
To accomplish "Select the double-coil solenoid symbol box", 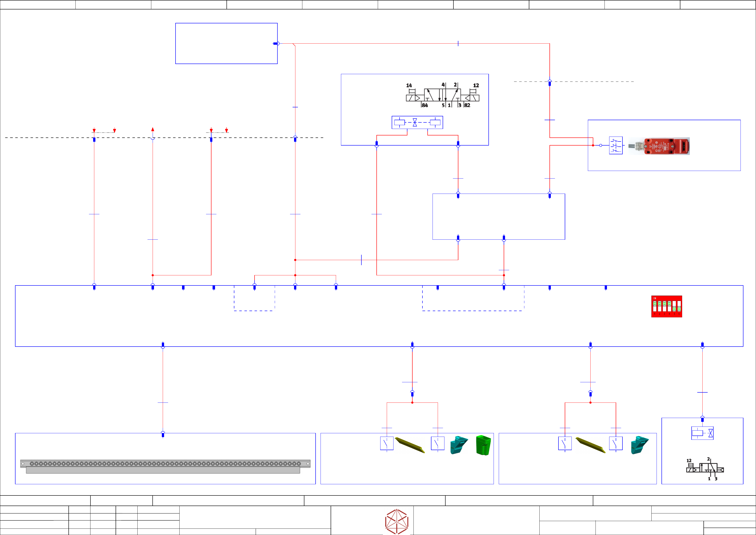I will (417, 123).
